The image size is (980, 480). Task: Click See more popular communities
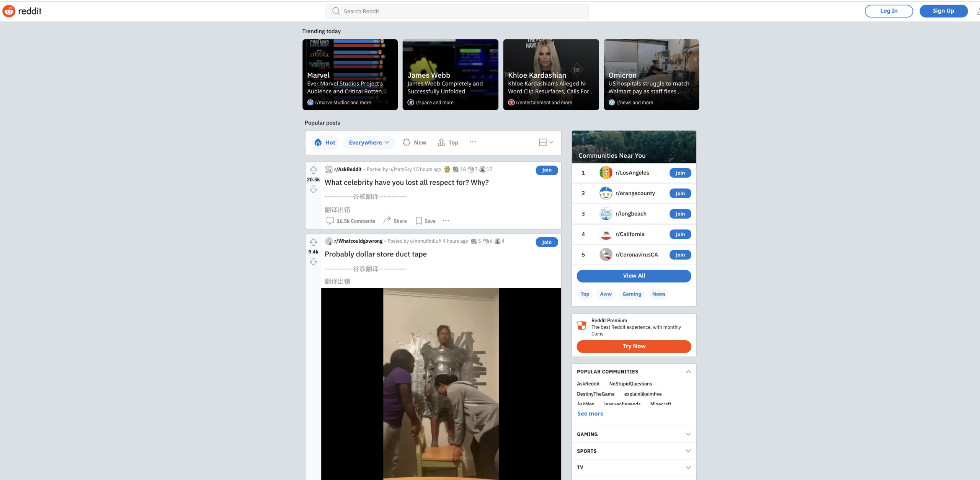[590, 413]
